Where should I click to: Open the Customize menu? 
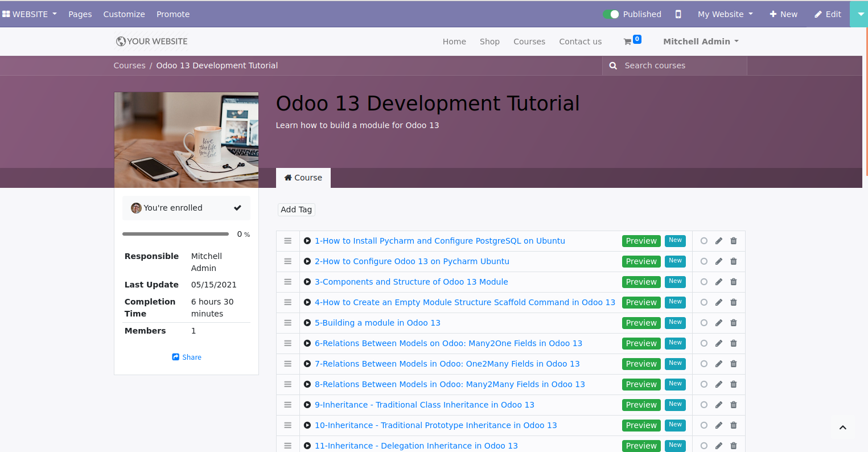coord(124,14)
